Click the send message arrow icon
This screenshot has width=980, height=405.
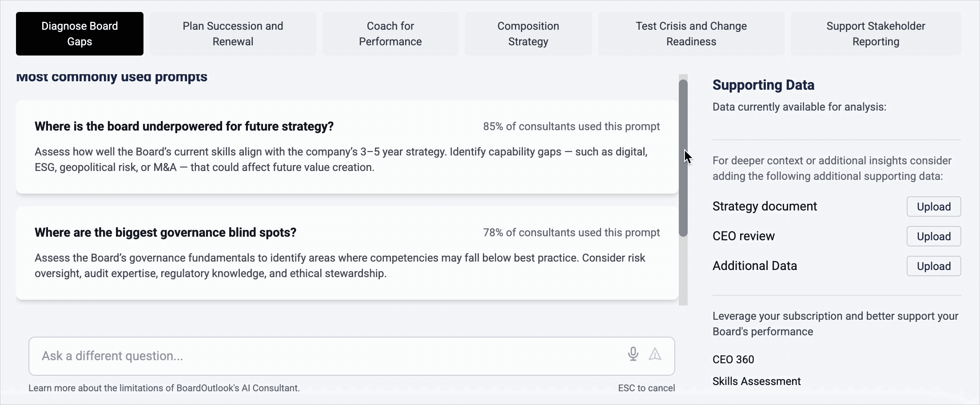[655, 354]
